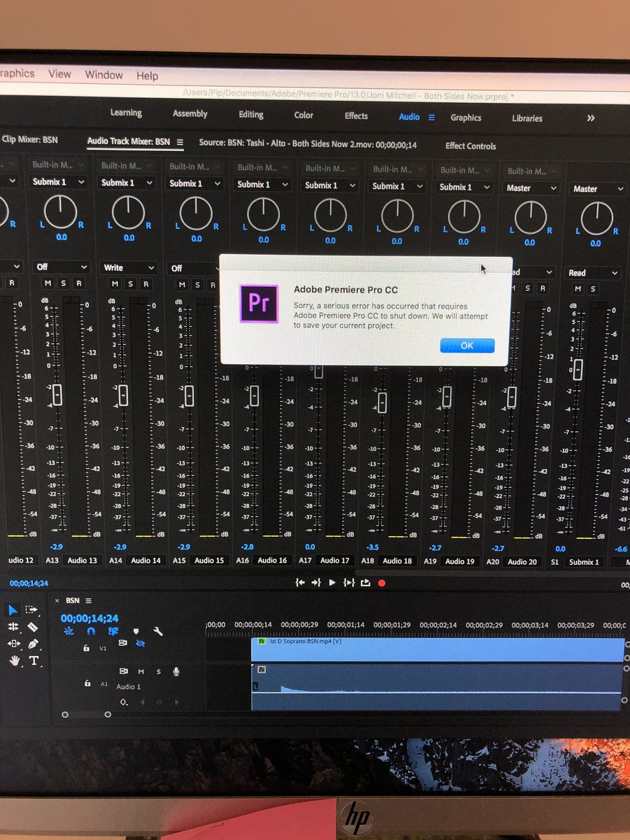This screenshot has height=840, width=630.
Task: Open timeline display settings wrench
Action: click(x=158, y=631)
